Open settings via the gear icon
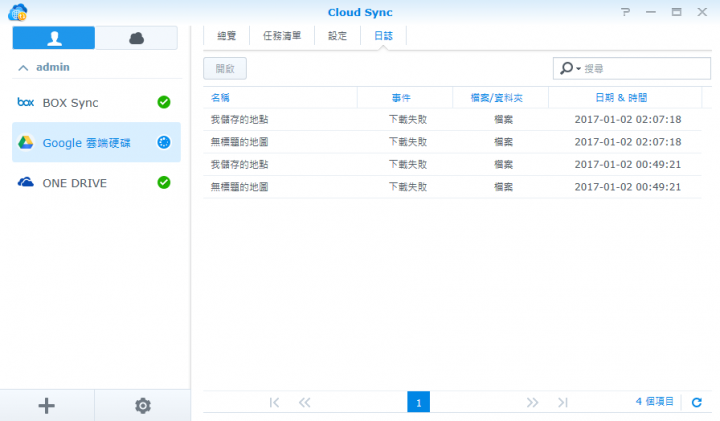Viewport: 720px width, 421px height. click(x=143, y=405)
